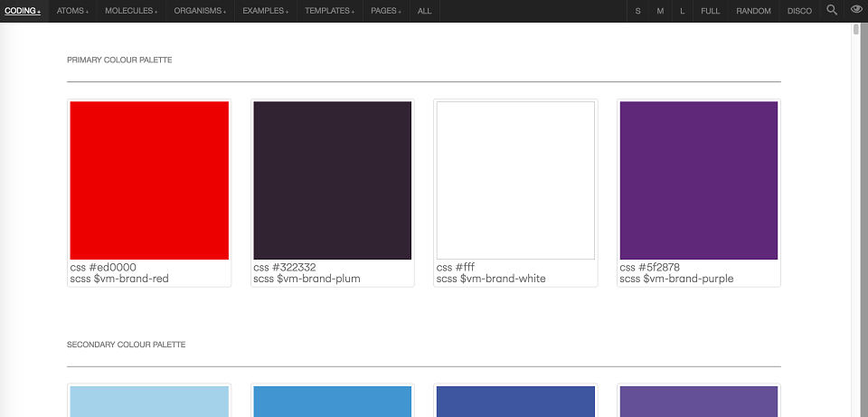
Task: Expand the ATOMS dropdown menu
Action: [x=72, y=11]
